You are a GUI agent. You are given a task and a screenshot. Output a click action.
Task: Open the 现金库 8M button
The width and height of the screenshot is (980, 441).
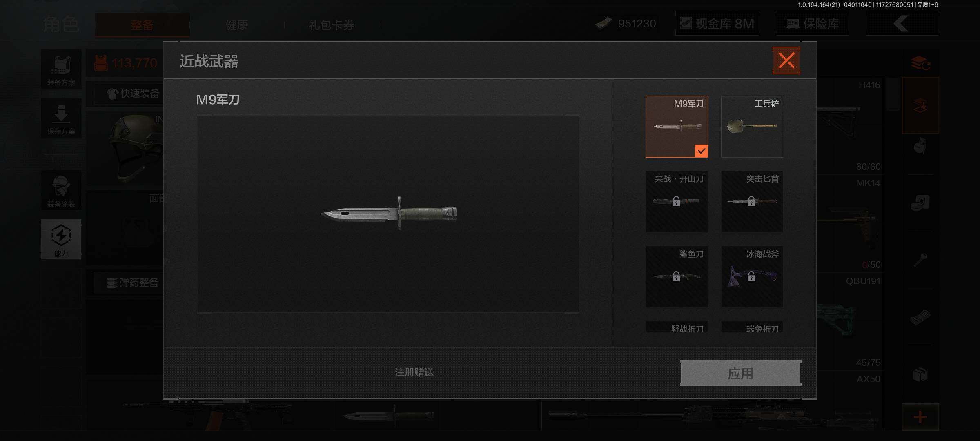717,24
